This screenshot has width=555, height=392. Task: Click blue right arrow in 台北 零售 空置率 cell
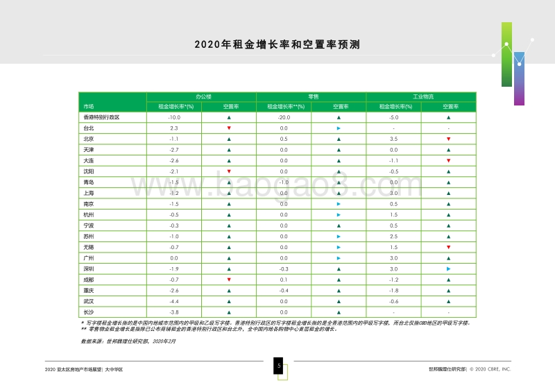339,128
